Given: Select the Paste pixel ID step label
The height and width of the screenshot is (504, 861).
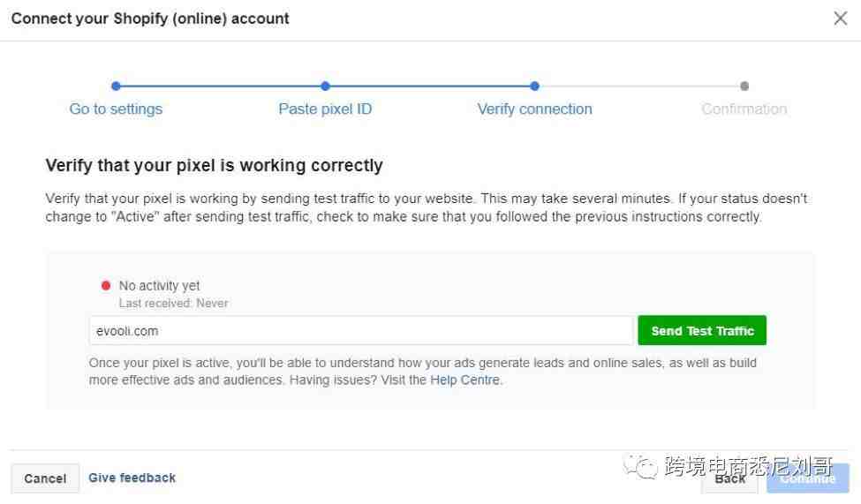Looking at the screenshot, I should coord(325,109).
